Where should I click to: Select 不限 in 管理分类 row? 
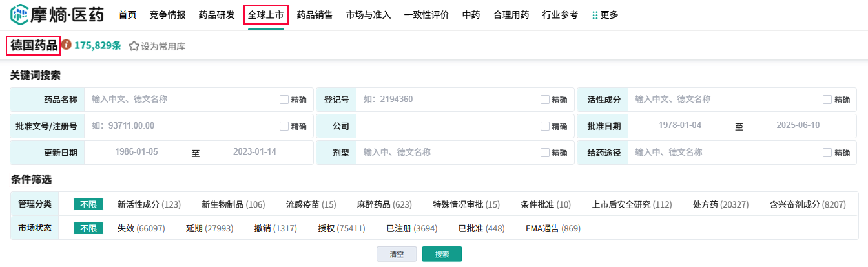pos(88,204)
